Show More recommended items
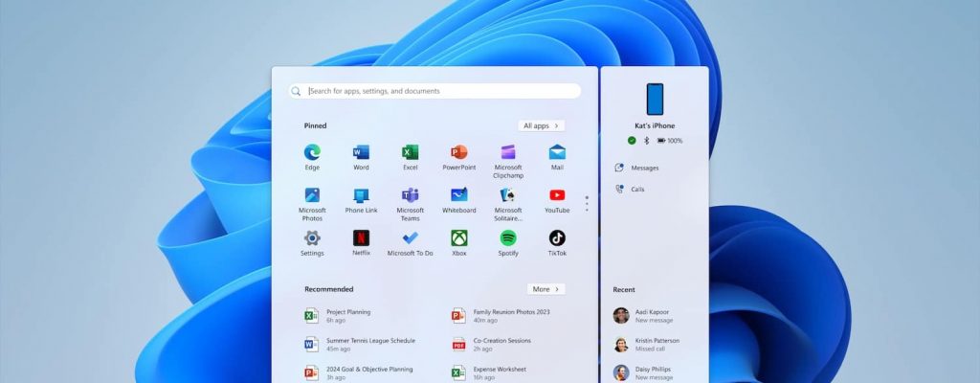This screenshot has height=383, width=980. point(546,289)
